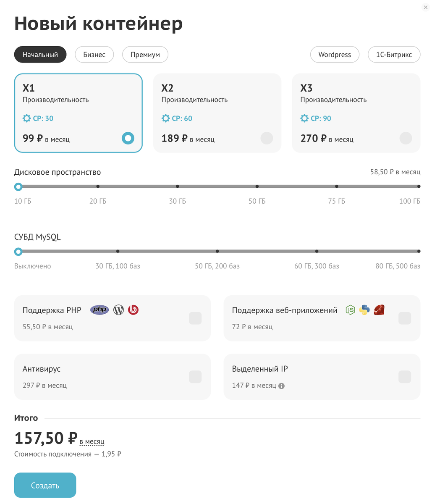Click the Ruby gem icon
The width and height of the screenshot is (432, 504).
[x=379, y=310]
